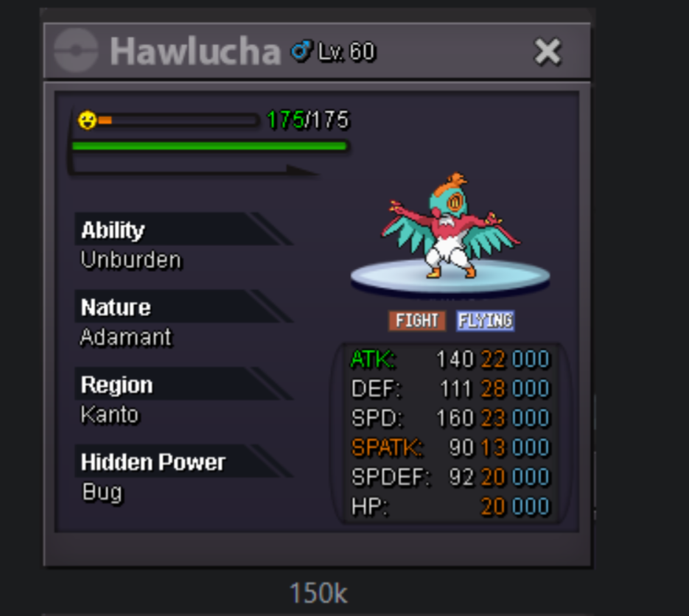Click the yellow happiness face icon
This screenshot has width=689, height=616.
coord(87,120)
